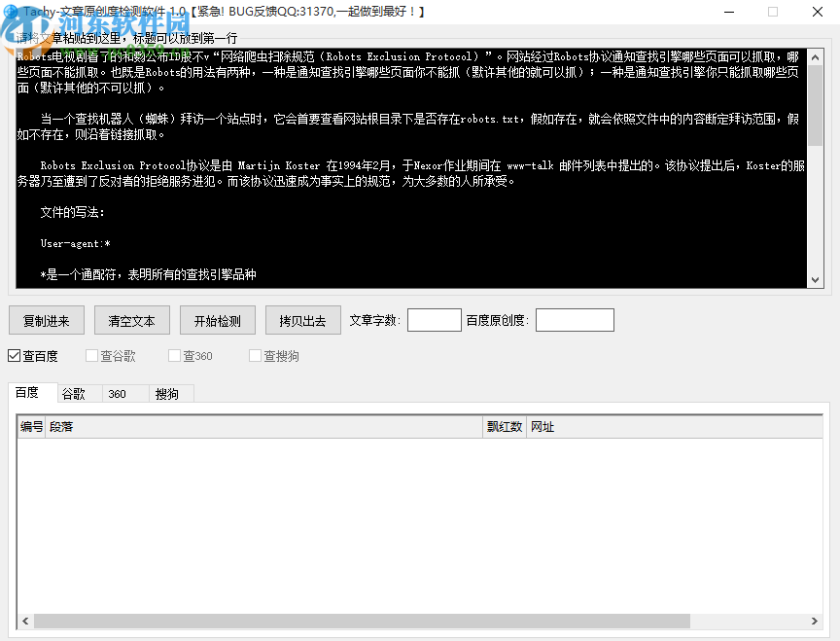Enable the 查360 checkbox

tap(172, 356)
